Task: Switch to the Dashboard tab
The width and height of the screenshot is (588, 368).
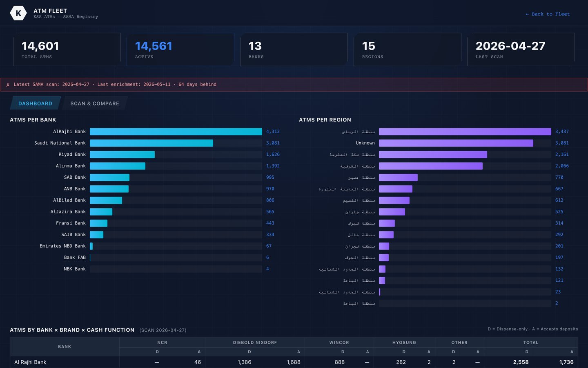Action: tap(35, 103)
